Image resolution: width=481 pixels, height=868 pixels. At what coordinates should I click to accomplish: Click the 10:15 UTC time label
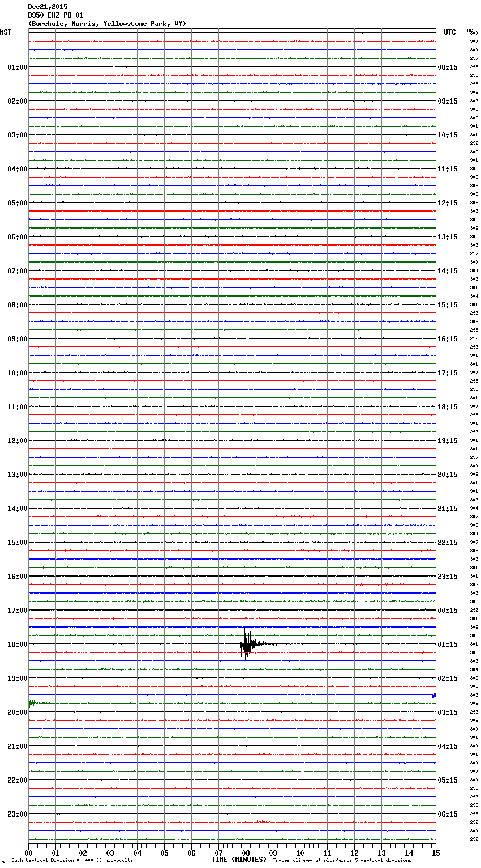point(448,135)
